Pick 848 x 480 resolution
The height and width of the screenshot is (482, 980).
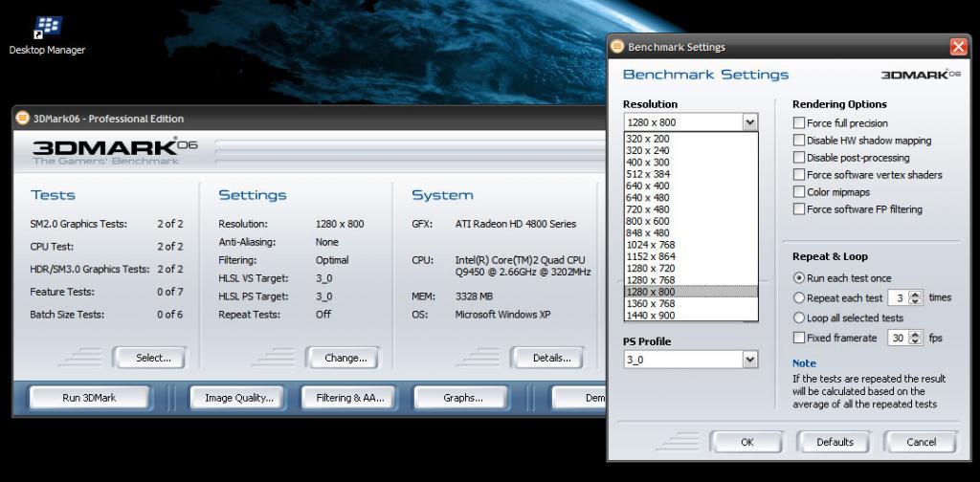(691, 233)
